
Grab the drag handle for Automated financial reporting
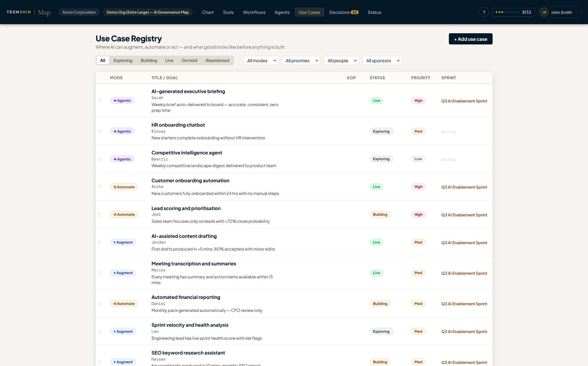coord(100,304)
